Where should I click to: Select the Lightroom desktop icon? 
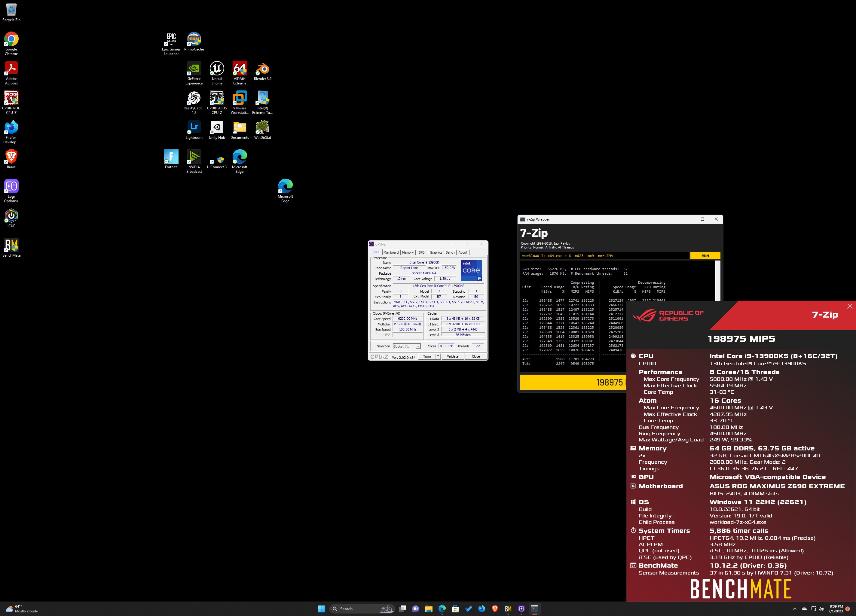coord(194,130)
